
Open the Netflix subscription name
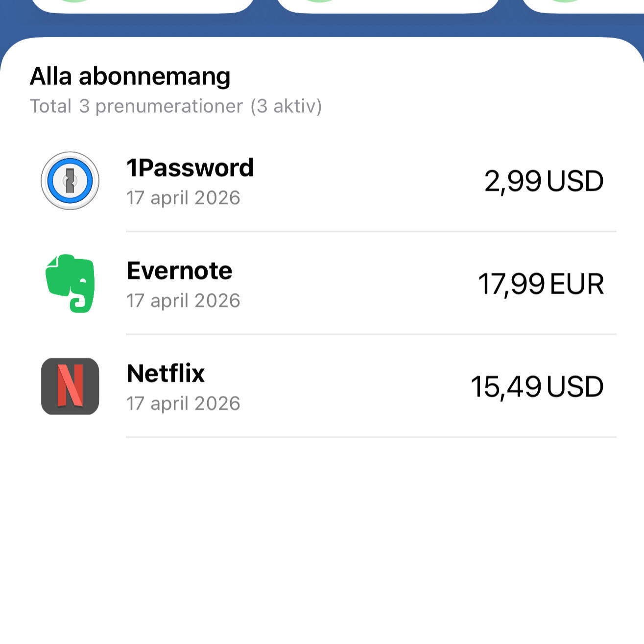166,374
